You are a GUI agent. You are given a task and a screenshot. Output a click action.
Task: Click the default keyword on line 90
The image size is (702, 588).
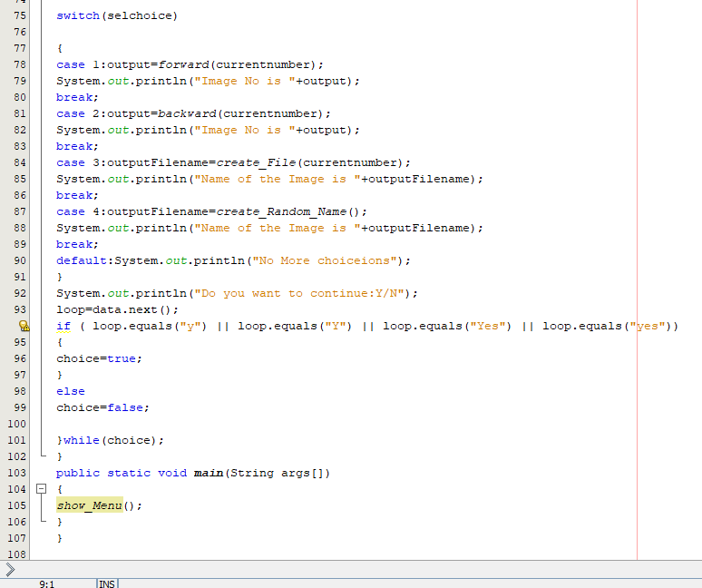82,260
